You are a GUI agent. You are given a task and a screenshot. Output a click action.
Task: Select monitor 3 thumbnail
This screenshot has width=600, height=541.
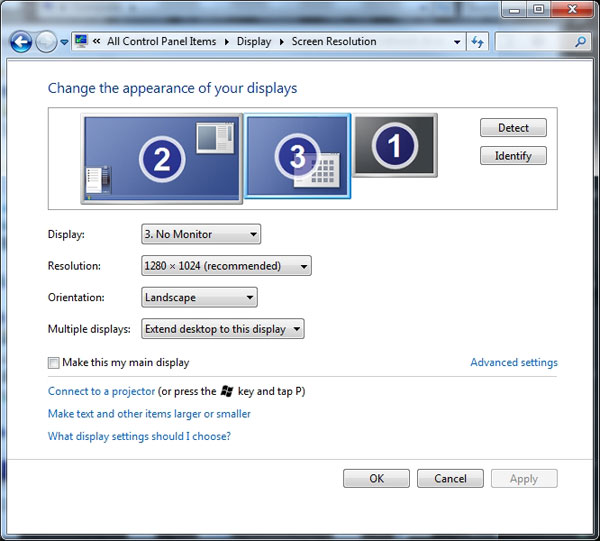click(297, 156)
